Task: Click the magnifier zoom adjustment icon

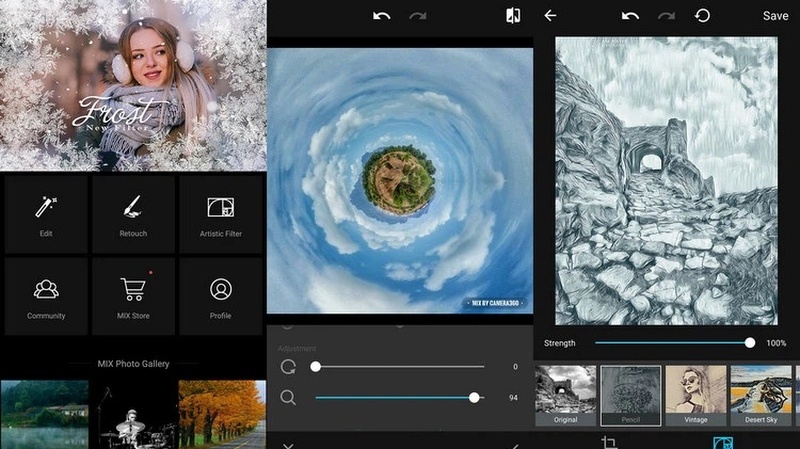Action: [288, 397]
